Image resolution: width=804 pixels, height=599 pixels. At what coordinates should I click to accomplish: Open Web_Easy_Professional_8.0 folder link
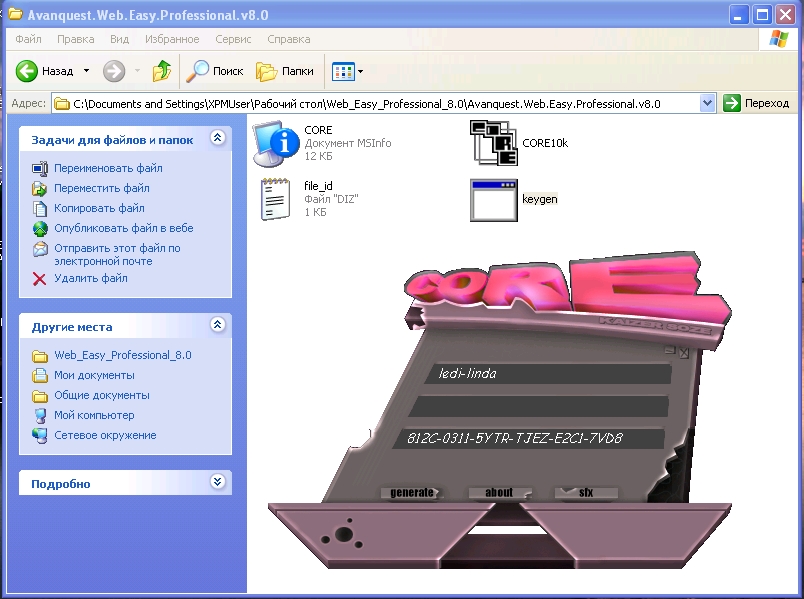click(x=123, y=355)
